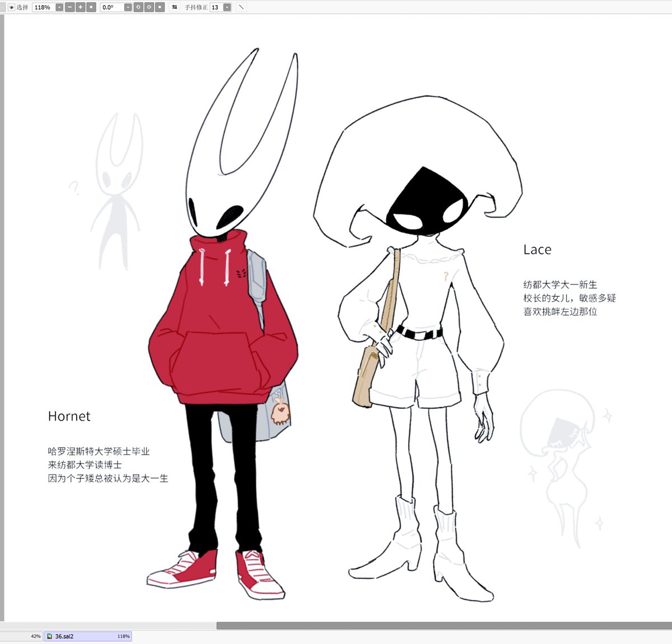Click the Lace name text on canvas
672x644 pixels.
point(537,250)
